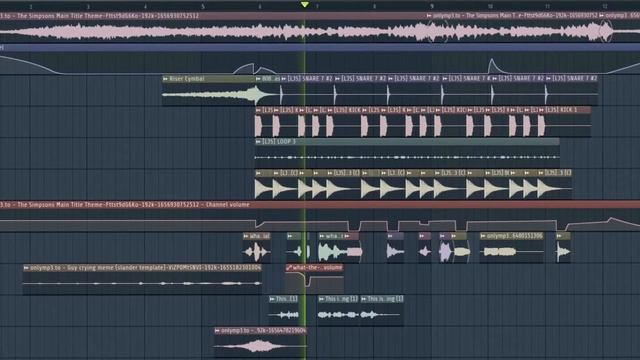
Task: Select the This i..ng [1] clip title
Action: tap(341, 299)
